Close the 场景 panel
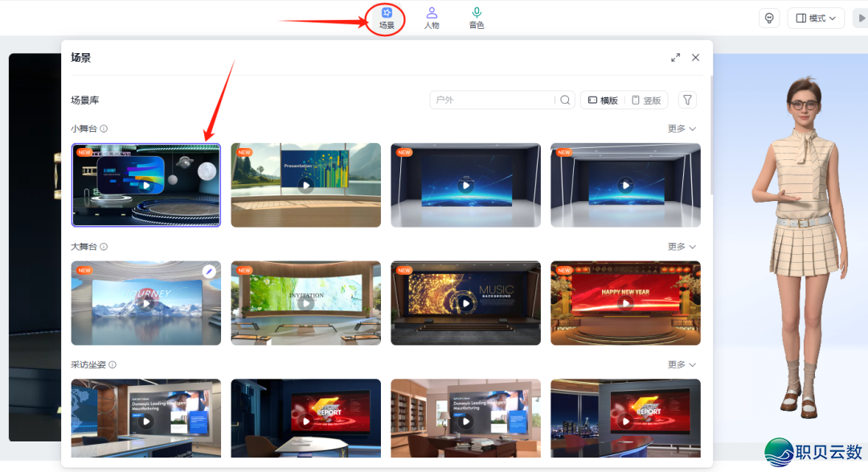 coord(696,58)
